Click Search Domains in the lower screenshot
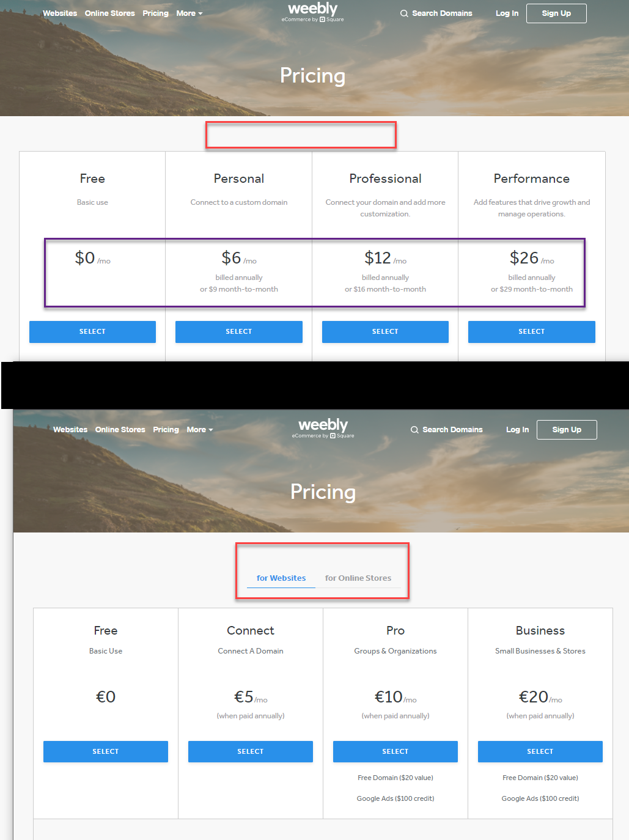Viewport: 629px width, 840px height. [452, 430]
